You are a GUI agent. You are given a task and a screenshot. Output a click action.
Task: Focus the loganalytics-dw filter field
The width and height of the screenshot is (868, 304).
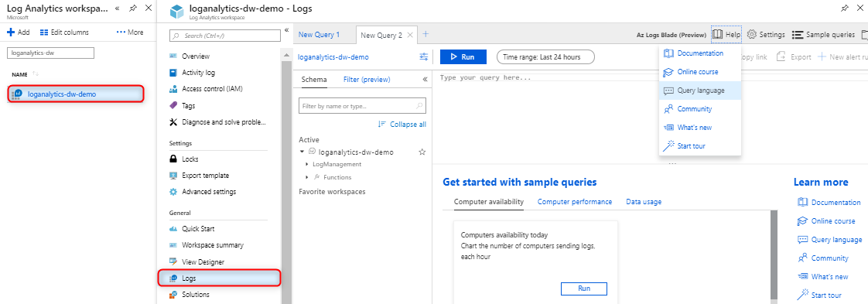tap(50, 53)
